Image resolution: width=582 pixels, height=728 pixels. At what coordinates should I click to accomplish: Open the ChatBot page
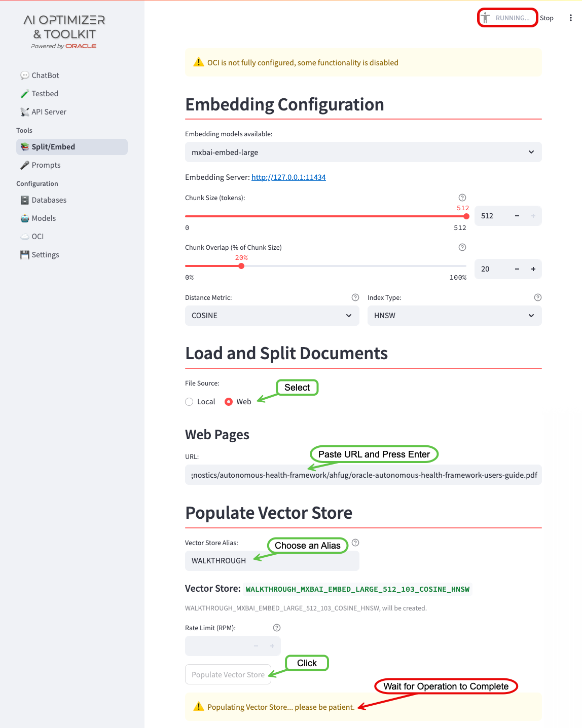pyautogui.click(x=72, y=75)
